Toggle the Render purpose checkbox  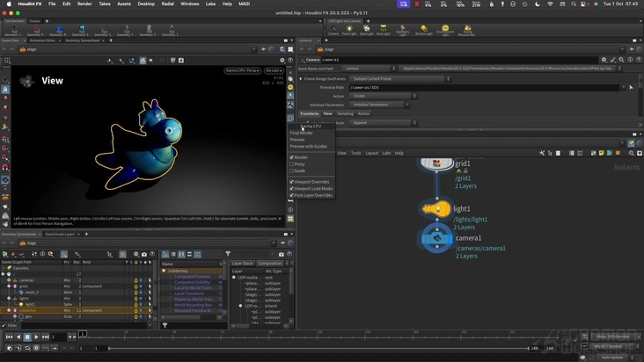(x=291, y=157)
